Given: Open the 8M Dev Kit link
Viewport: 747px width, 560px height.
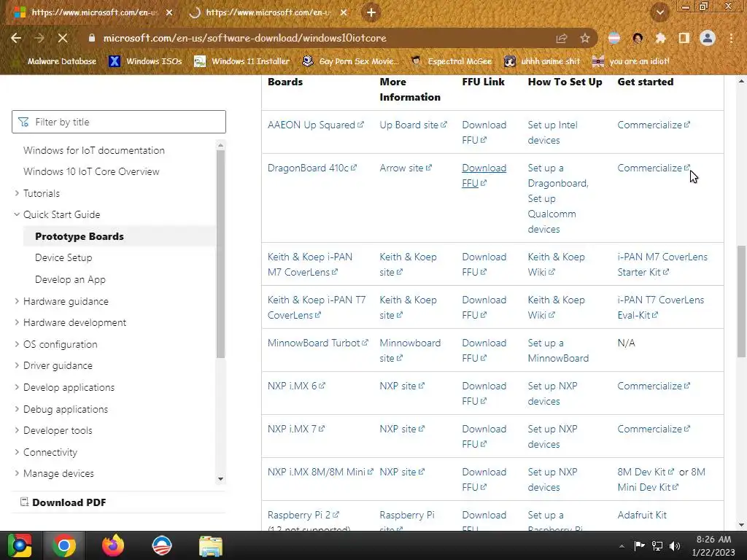Looking at the screenshot, I should tap(645, 472).
